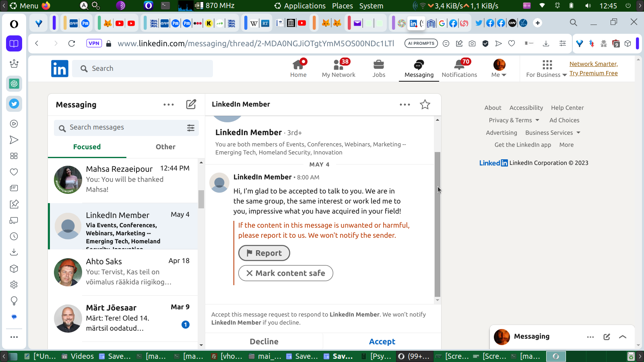Open Opera sidebar player icon
Screen dimensions: 644x362
[x=14, y=124]
